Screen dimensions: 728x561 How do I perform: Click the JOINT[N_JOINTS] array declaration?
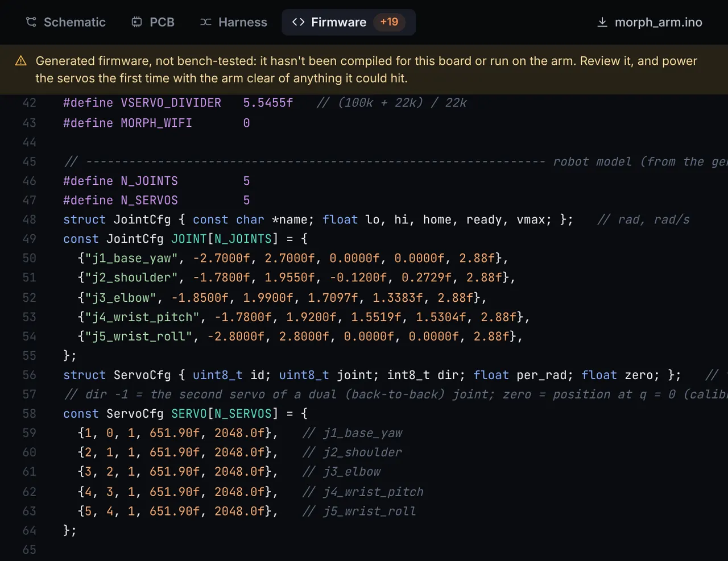coord(225,239)
